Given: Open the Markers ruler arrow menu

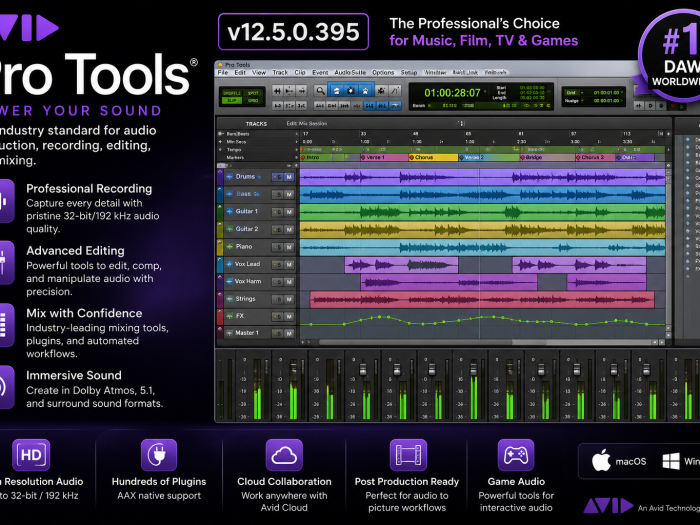Looking at the screenshot, I should [296, 158].
